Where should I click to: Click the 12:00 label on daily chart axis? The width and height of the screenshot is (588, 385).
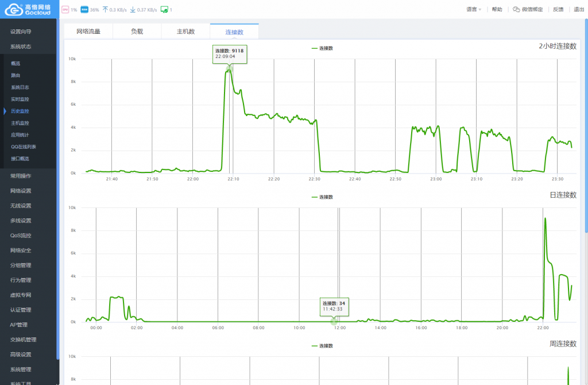click(340, 328)
